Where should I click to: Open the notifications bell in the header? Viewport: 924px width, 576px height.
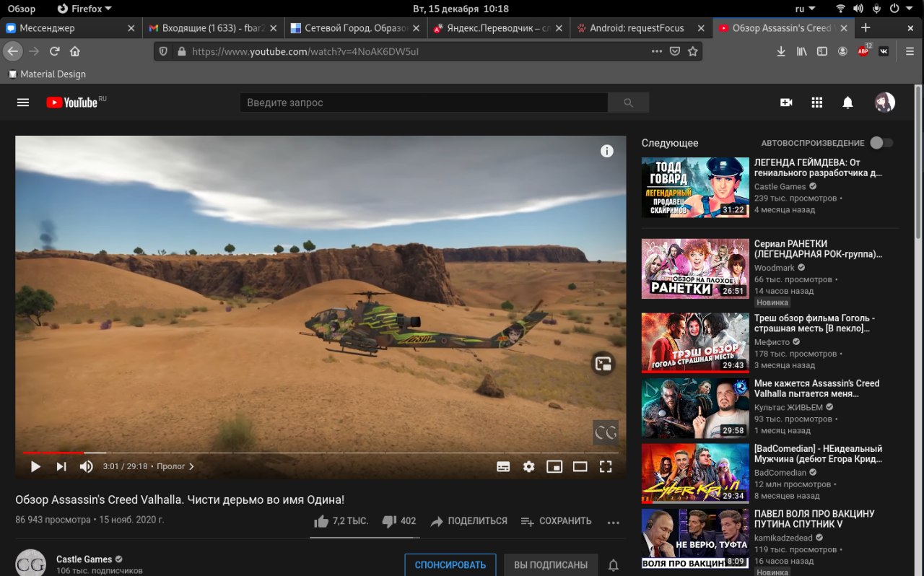click(848, 102)
